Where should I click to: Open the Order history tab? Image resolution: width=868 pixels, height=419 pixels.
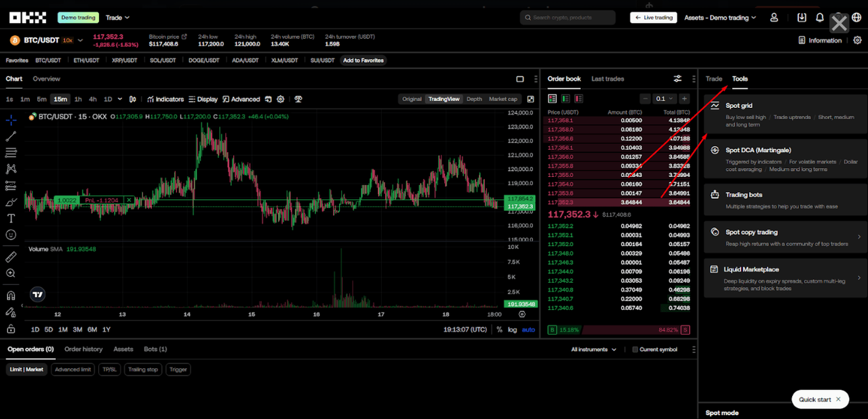pos(83,349)
